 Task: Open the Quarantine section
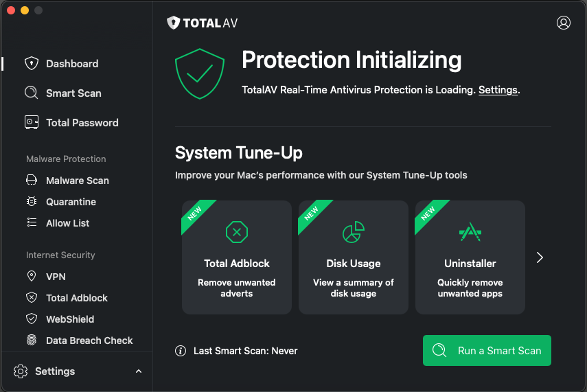pyautogui.click(x=71, y=202)
